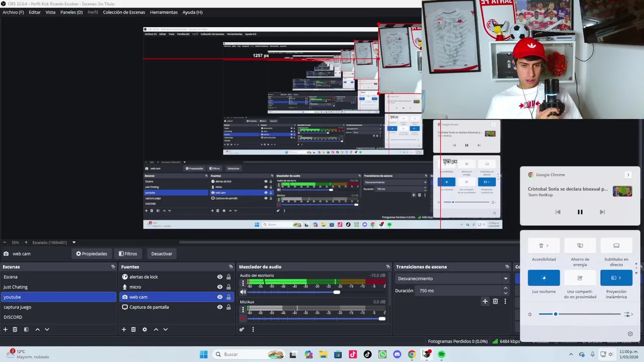The width and height of the screenshot is (644, 362).
Task: Open advanced audio properties gears icon in mixer
Action: pos(242,329)
